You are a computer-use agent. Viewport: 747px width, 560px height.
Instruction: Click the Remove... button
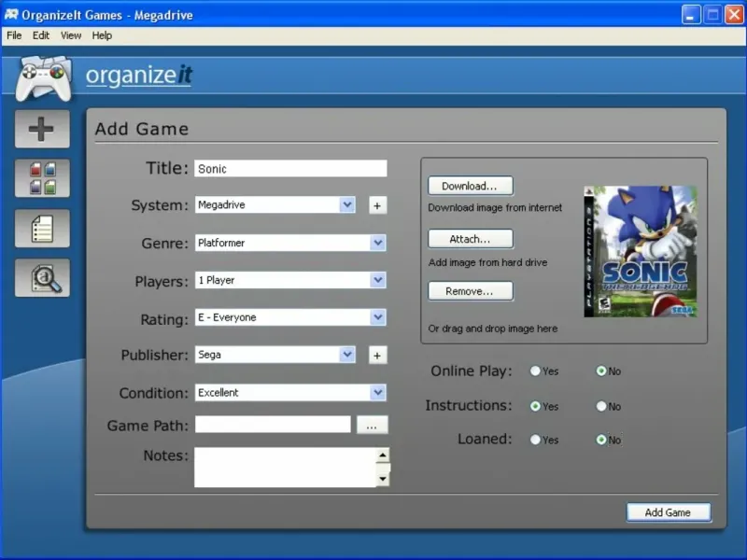point(471,291)
